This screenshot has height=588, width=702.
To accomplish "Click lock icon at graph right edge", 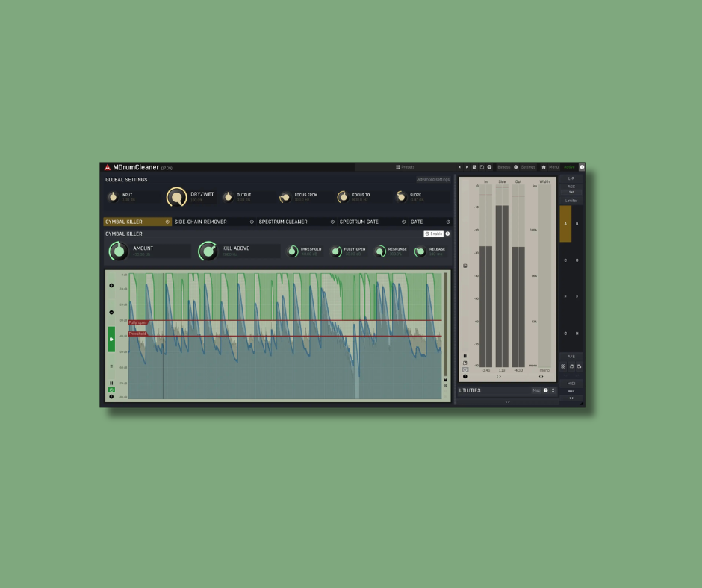I will tap(445, 380).
